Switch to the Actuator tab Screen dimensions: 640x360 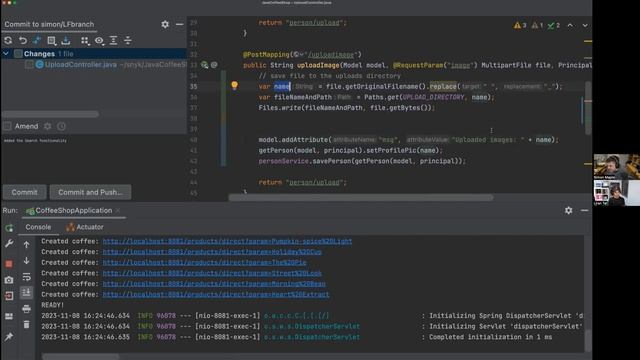[85, 227]
